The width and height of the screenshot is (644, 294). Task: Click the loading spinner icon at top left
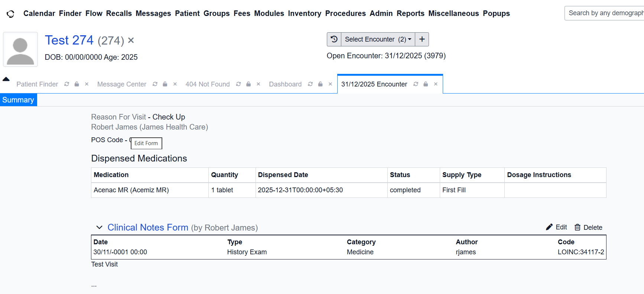pyautogui.click(x=10, y=14)
